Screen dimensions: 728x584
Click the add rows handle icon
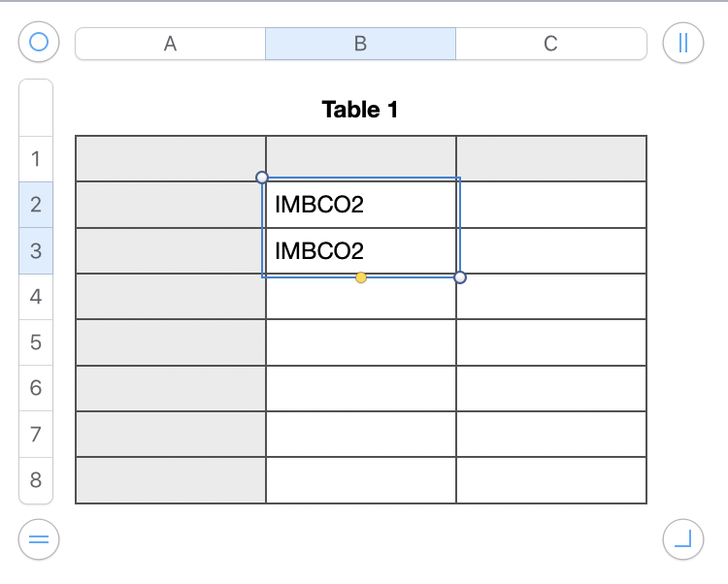(x=39, y=539)
